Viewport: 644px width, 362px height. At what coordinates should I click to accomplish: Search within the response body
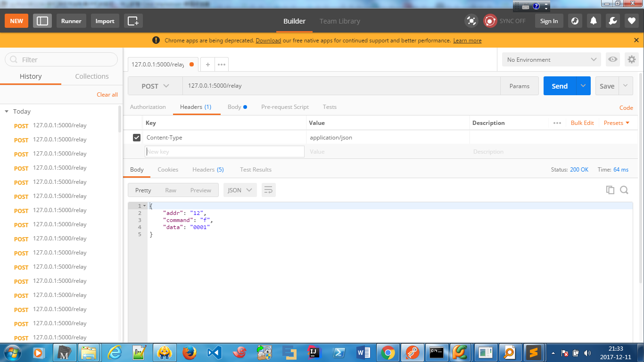[624, 190]
